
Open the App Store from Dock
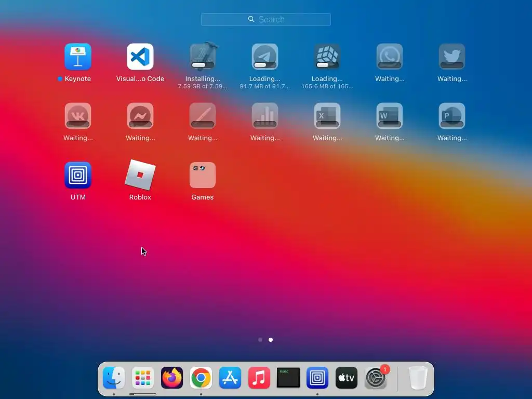pyautogui.click(x=230, y=378)
